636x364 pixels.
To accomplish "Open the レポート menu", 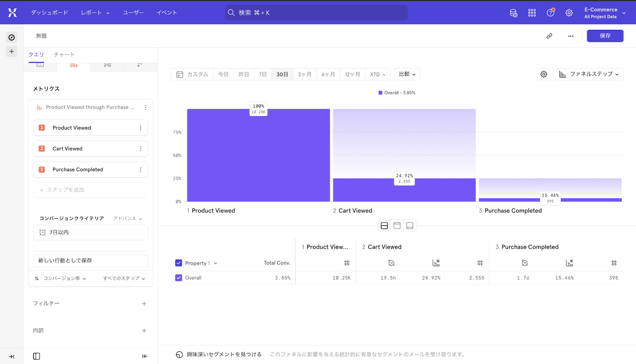I will pyautogui.click(x=95, y=13).
